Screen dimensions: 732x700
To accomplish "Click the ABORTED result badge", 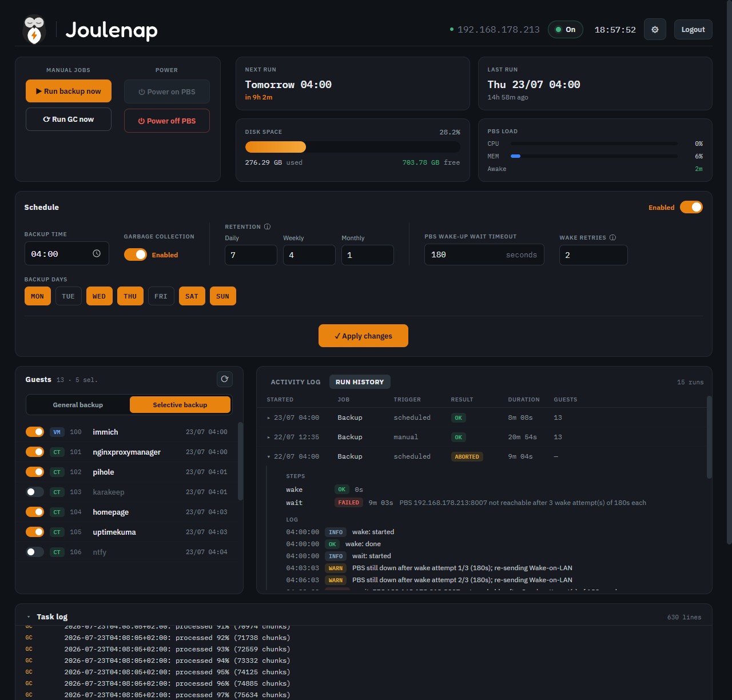I will point(467,456).
